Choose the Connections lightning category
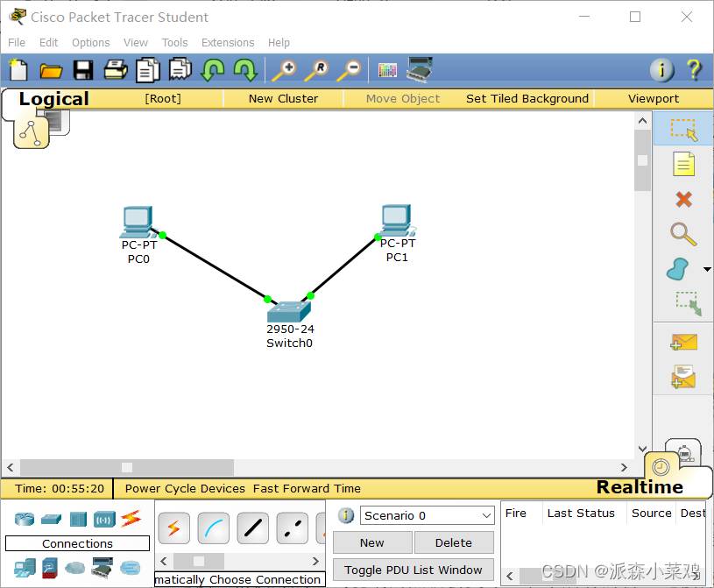Viewport: 714px width, 588px height. tap(131, 519)
